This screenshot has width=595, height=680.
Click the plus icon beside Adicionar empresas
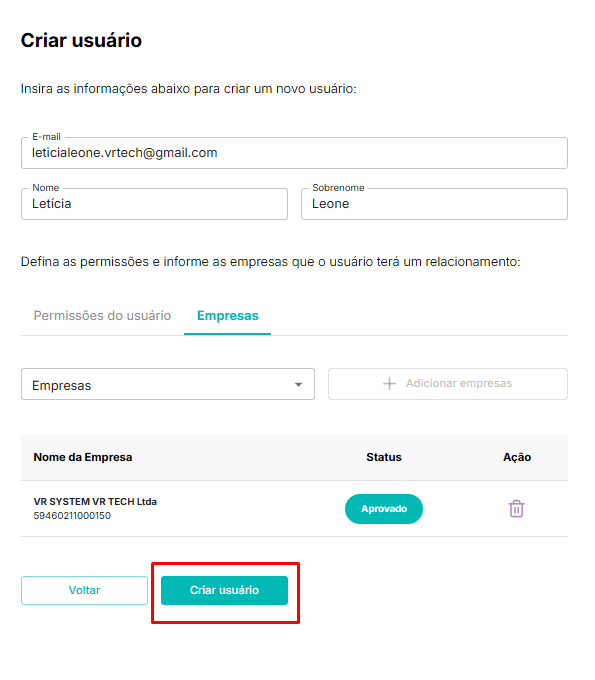389,383
